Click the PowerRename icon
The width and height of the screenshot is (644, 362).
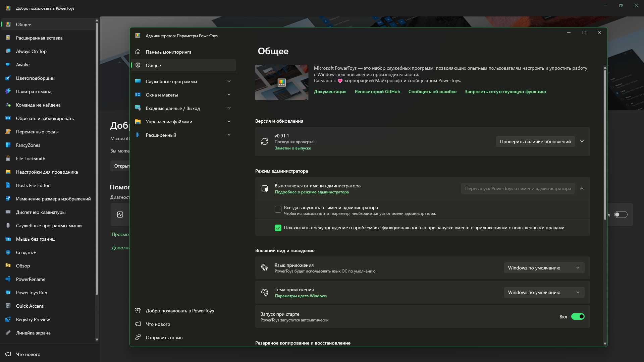point(8,279)
